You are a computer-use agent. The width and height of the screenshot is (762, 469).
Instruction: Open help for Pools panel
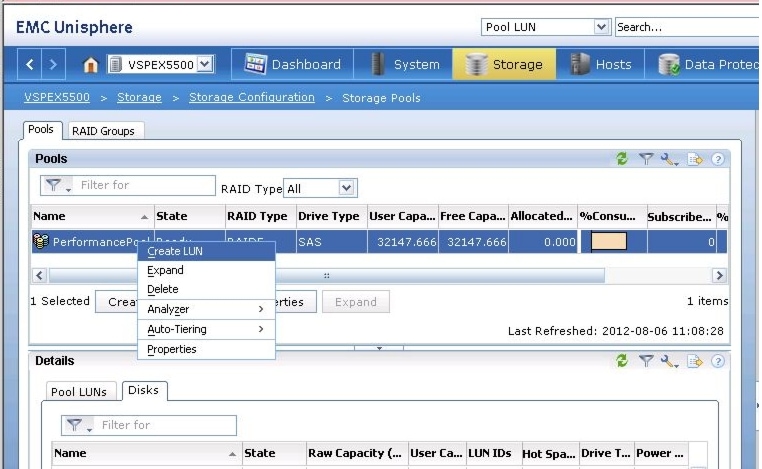[718, 159]
